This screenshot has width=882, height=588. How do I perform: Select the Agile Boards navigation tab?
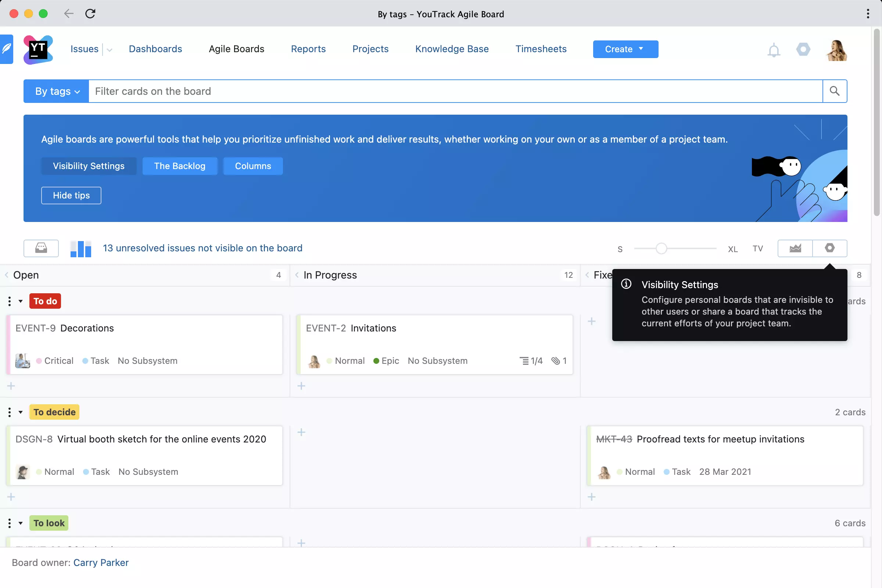[236, 49]
